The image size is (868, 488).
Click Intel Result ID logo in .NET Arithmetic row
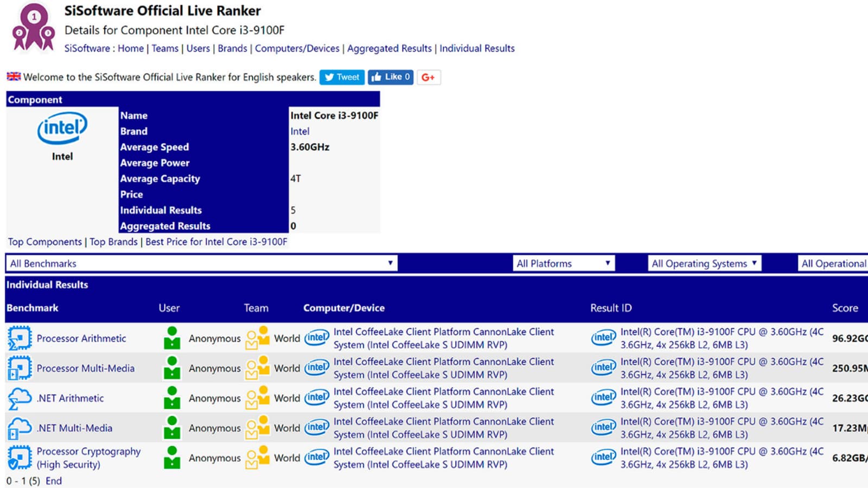pyautogui.click(x=604, y=397)
